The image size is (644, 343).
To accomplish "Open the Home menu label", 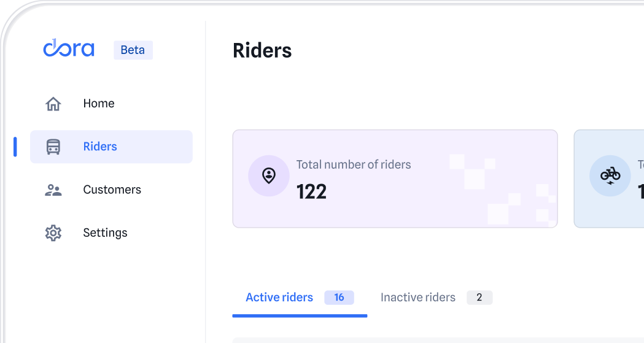I will click(99, 104).
